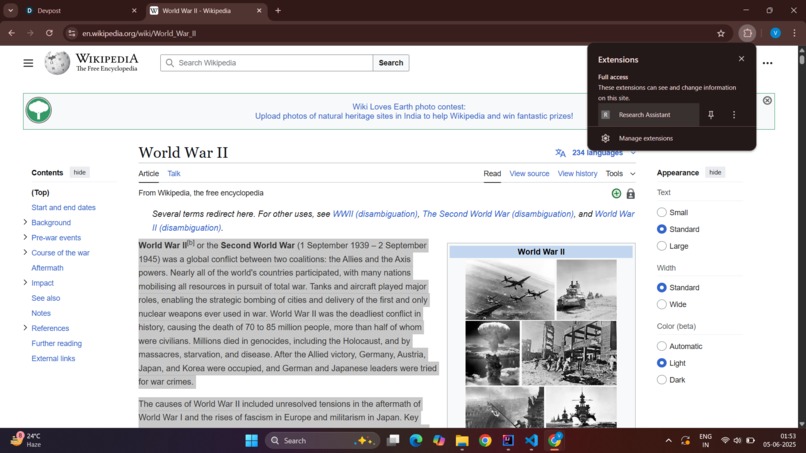This screenshot has height=453, width=806.
Task: Open File Explorer from the taskbar
Action: pos(462,441)
